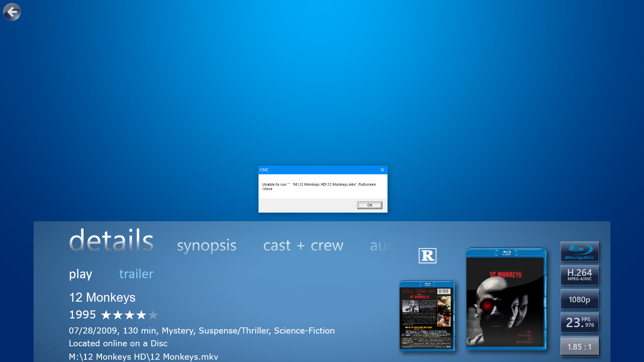
Task: Click play to start 12 Monkeys
Action: point(80,274)
